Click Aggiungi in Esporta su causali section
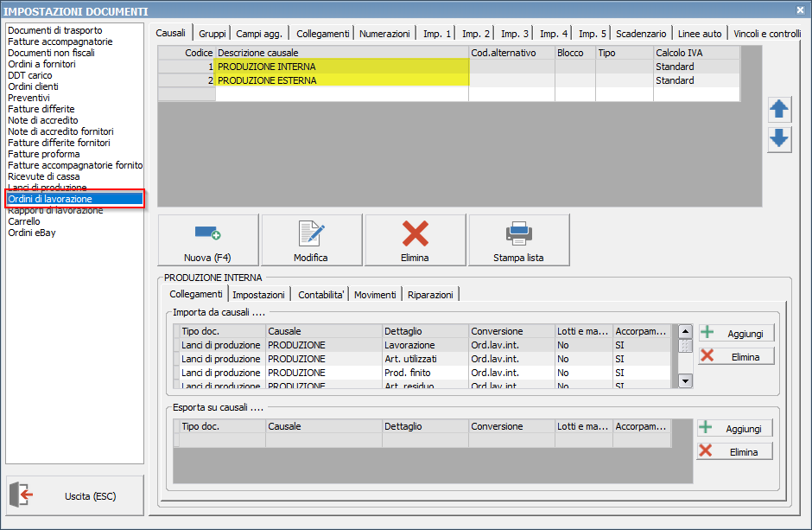 (x=735, y=429)
